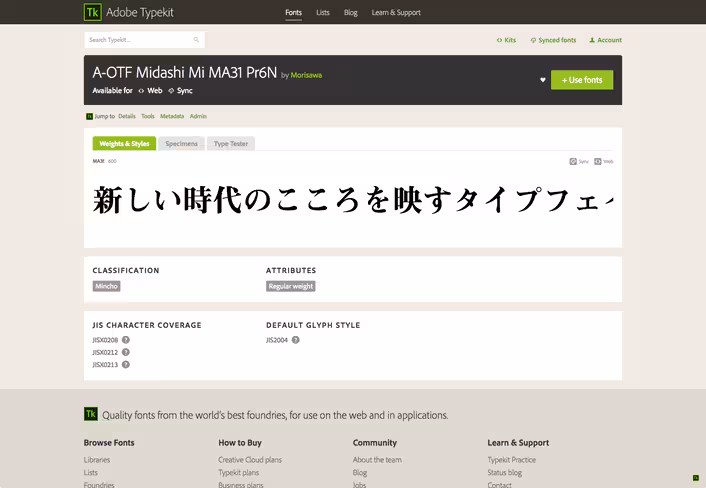706x488 pixels.
Task: Go to the Blog menu item
Action: (x=351, y=13)
